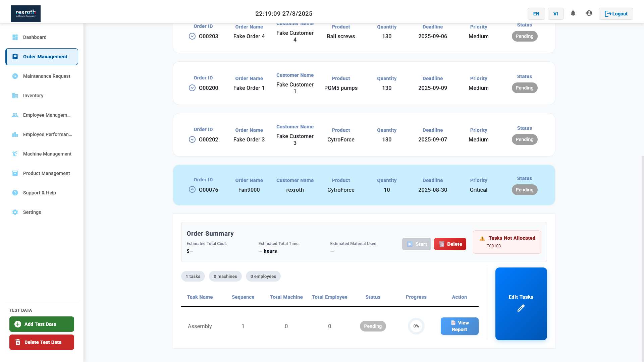Viewport: 644px width, 362px height.
Task: Open Maintenance Request menu item
Action: tap(47, 76)
